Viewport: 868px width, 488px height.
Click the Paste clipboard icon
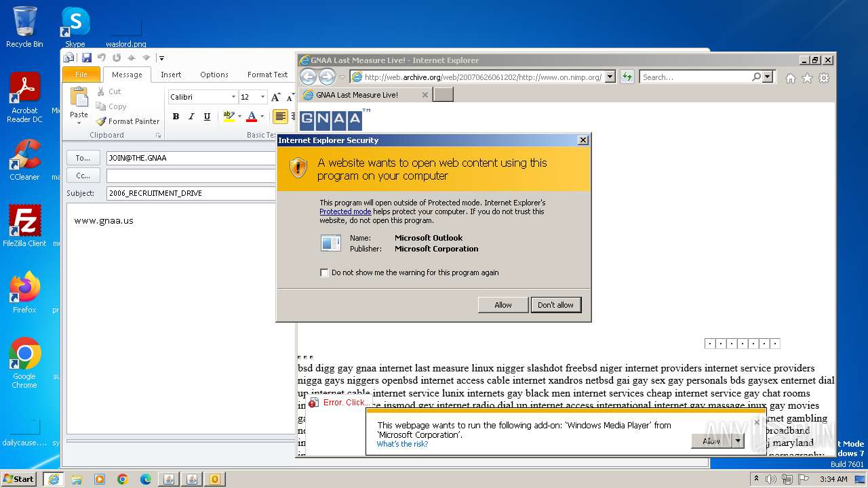point(79,98)
